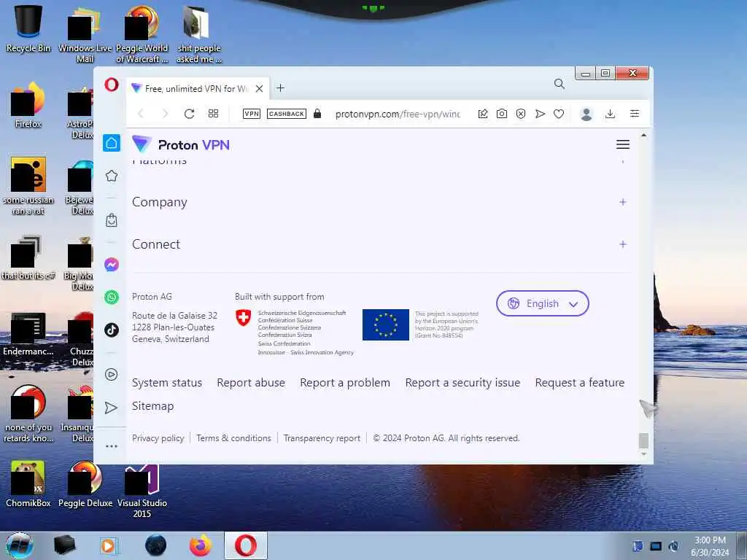Take a snapshot with camera icon

[x=502, y=114]
